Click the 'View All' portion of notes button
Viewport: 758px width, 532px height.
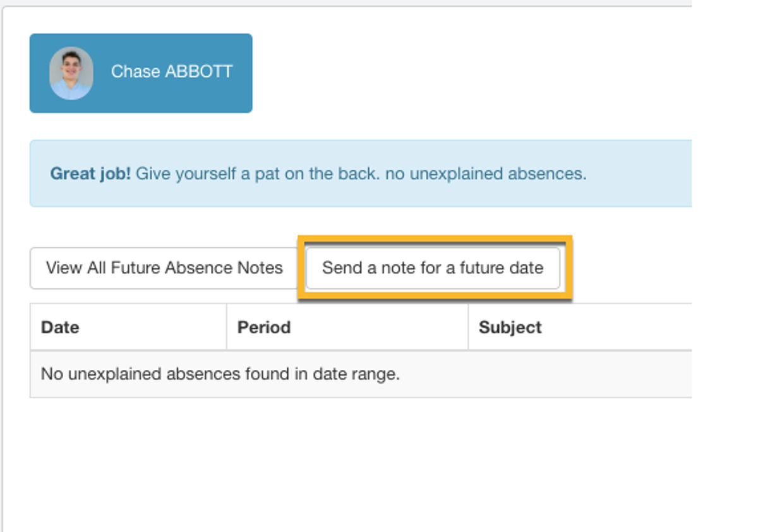point(75,268)
